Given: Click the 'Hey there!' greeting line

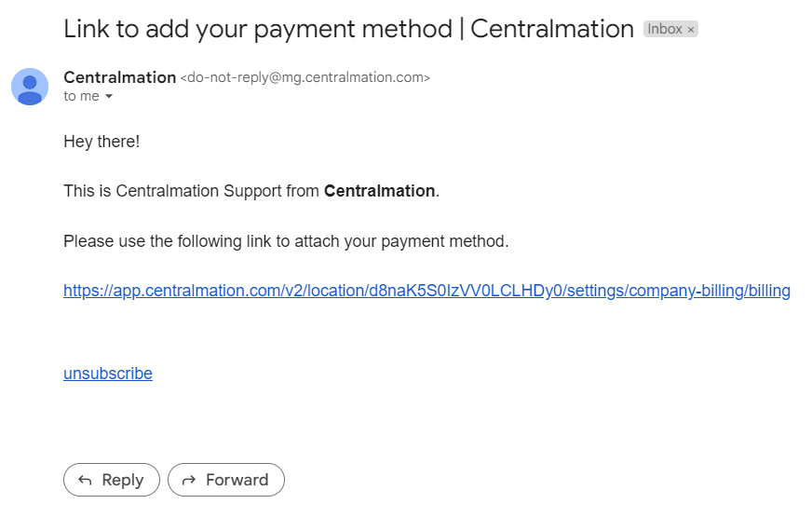Looking at the screenshot, I should click(101, 142).
